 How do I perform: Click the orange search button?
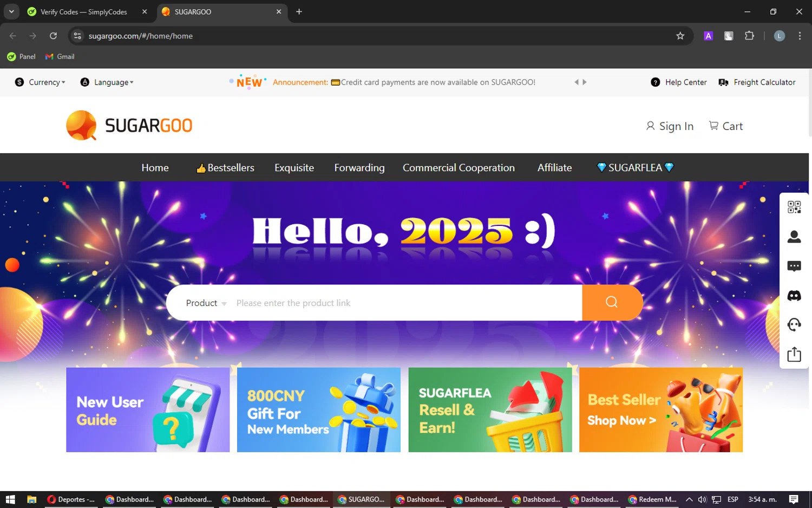(x=612, y=302)
